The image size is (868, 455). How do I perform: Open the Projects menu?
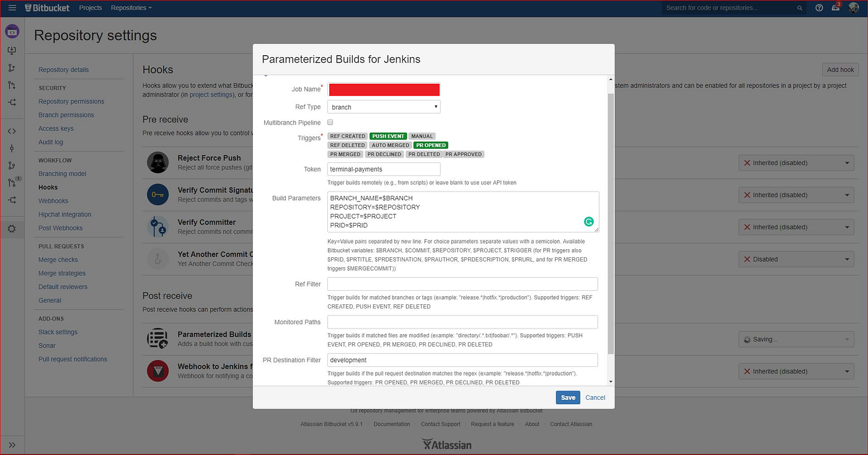point(91,7)
